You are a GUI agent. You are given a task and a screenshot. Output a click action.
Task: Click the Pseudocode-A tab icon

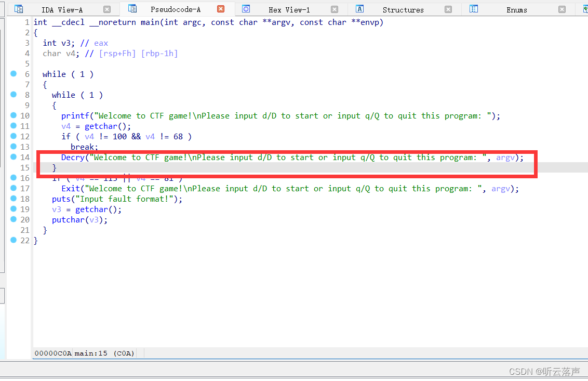click(131, 9)
